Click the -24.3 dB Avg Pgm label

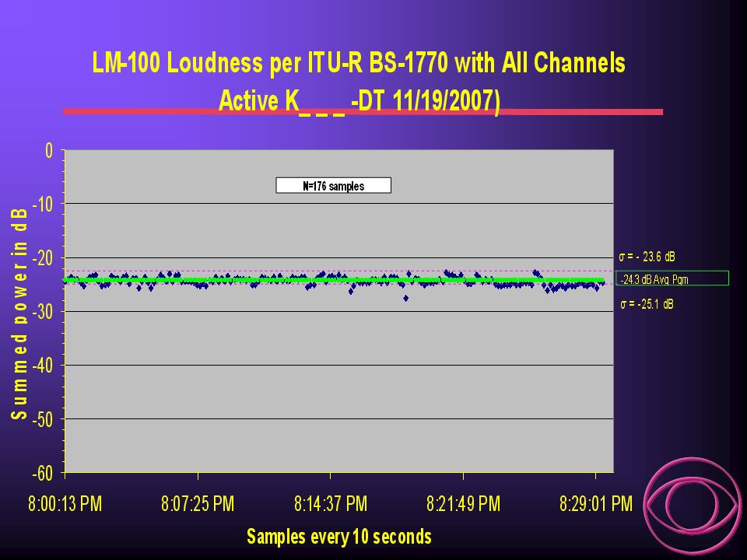pyautogui.click(x=672, y=278)
